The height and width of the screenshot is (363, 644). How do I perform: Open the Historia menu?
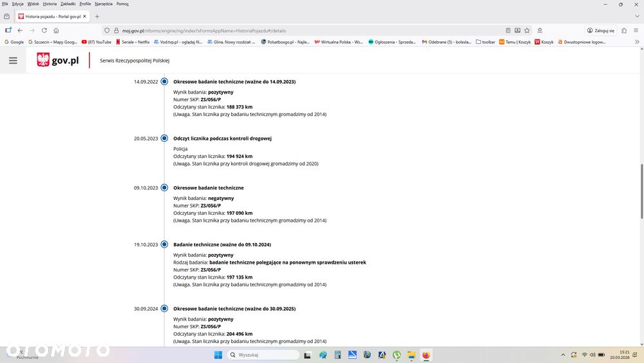[50, 4]
